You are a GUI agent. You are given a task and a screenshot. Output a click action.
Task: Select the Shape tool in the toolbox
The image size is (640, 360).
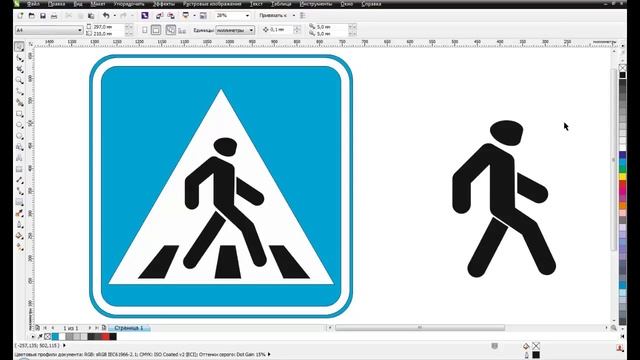(20, 58)
